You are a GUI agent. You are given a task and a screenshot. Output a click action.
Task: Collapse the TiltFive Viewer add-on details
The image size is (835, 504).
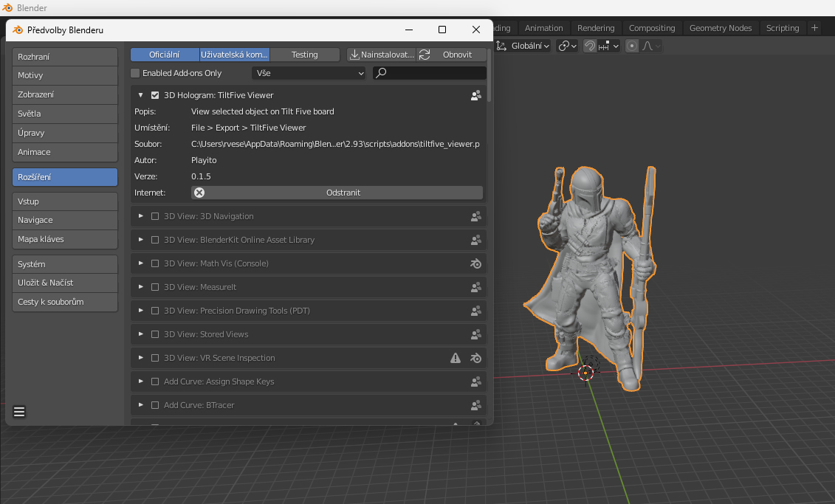(140, 95)
